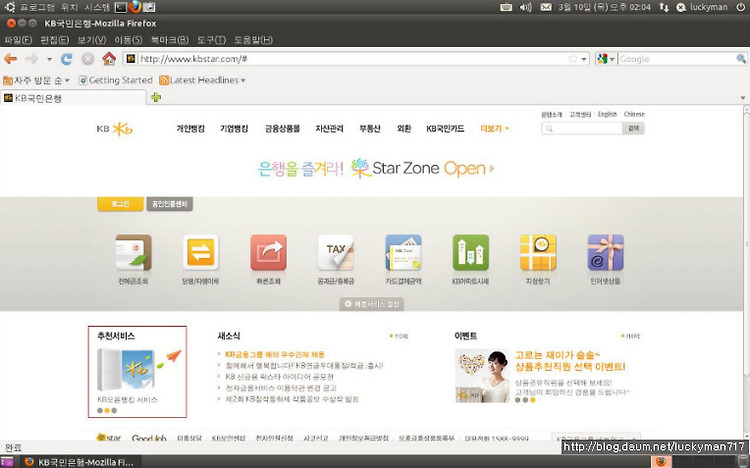Open the list-all-tabs arrow on tab bar
The width and height of the screenshot is (750, 468).
743,98
